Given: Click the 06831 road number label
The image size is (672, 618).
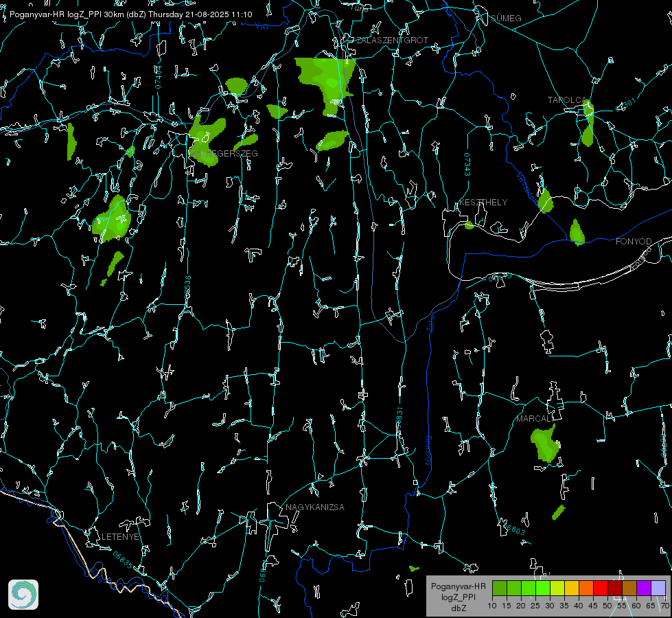Looking at the screenshot, I should click(x=399, y=417).
